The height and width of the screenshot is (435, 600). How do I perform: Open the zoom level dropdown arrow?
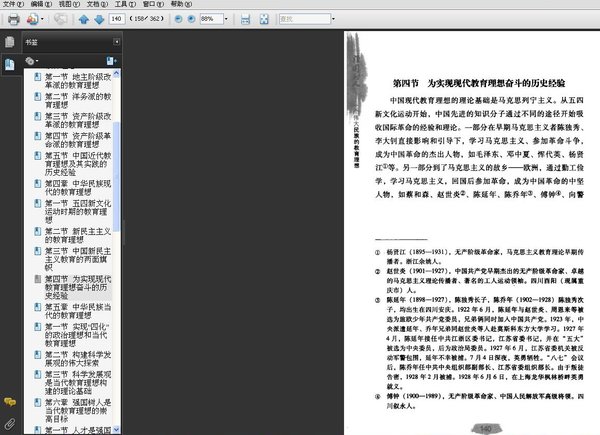(226, 19)
